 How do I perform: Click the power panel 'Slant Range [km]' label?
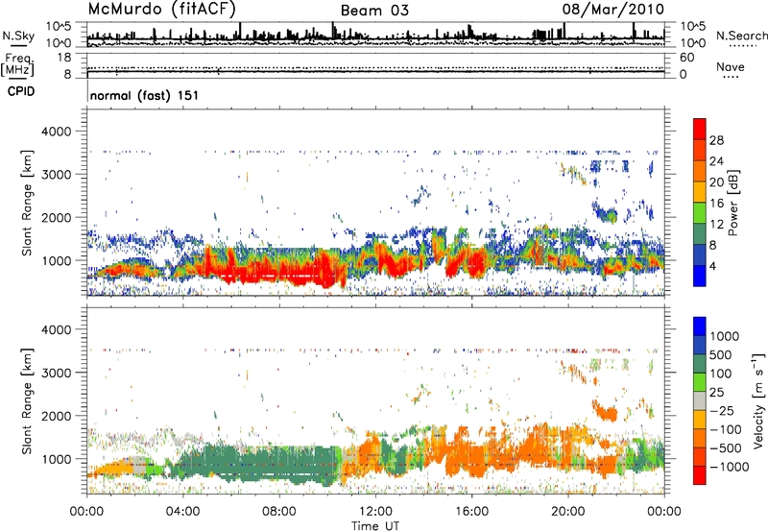[x=27, y=203]
